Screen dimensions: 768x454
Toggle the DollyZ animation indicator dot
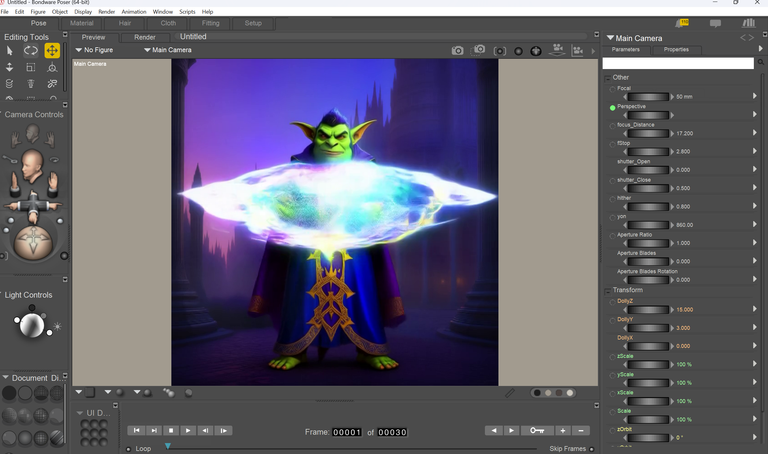coord(612,303)
